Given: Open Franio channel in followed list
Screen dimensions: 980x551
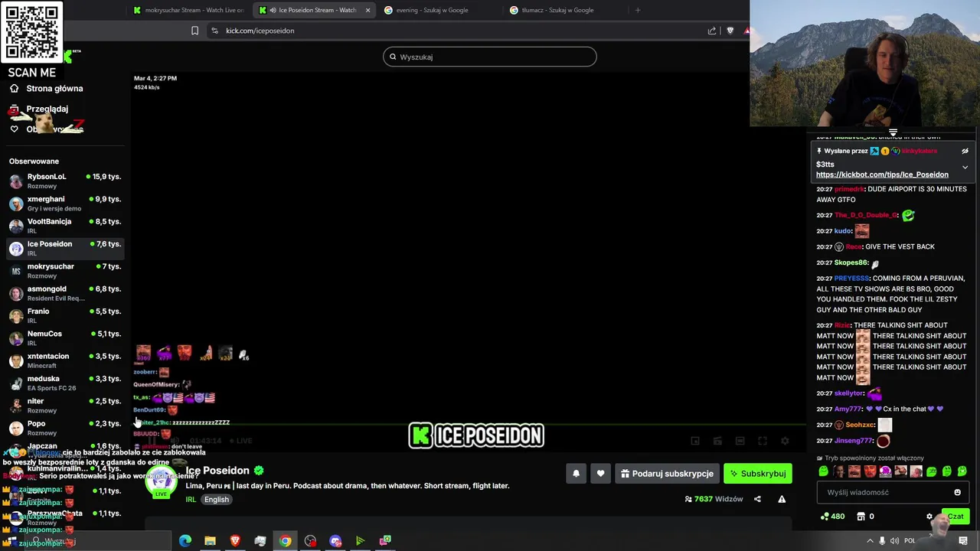Looking at the screenshot, I should (x=65, y=315).
